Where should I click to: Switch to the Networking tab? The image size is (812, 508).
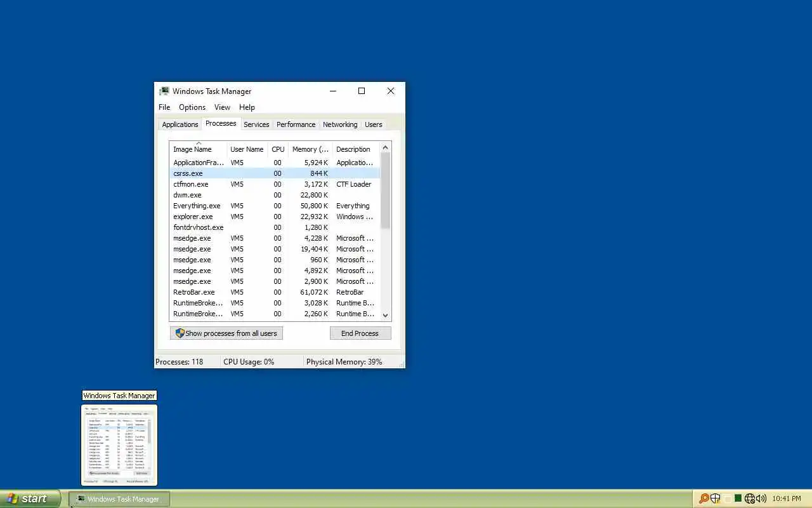click(340, 124)
